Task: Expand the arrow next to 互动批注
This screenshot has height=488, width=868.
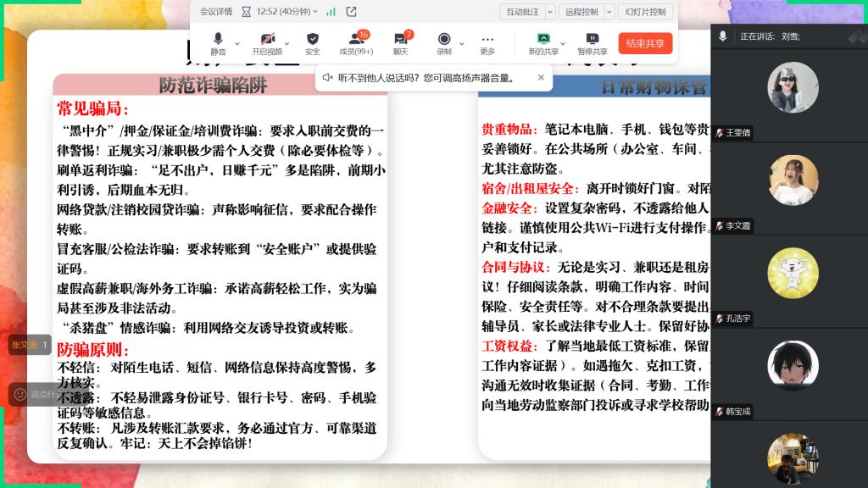Action: pyautogui.click(x=550, y=11)
